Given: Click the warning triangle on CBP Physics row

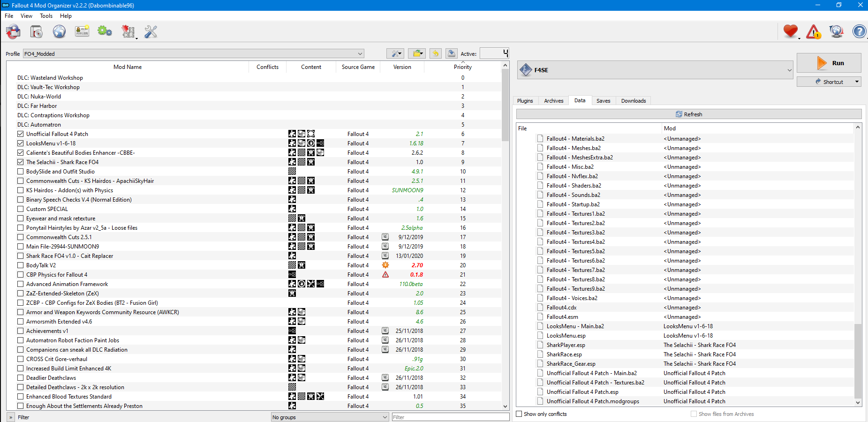Looking at the screenshot, I should click(385, 275).
